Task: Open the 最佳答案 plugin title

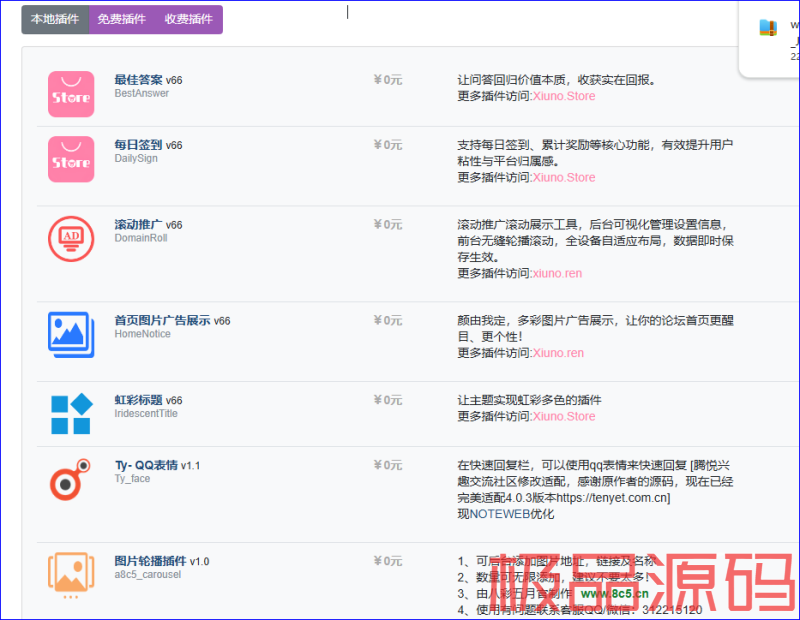Action: tap(138, 80)
